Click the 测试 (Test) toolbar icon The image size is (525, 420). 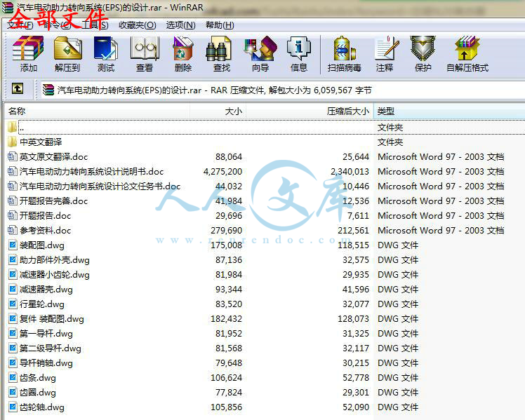pyautogui.click(x=106, y=49)
